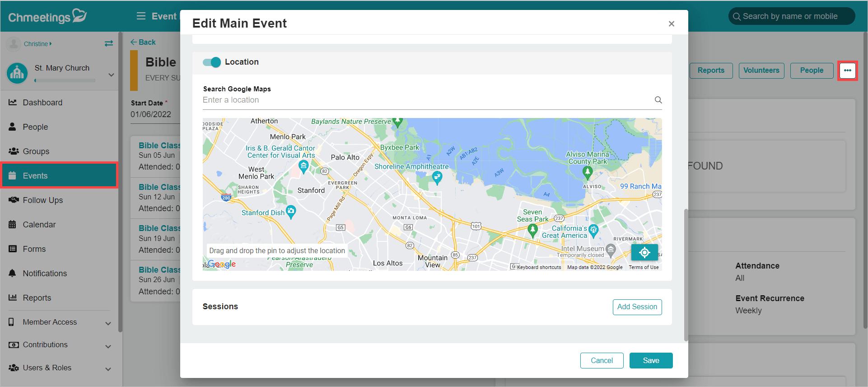Click the magnifier icon in location search
This screenshot has width=868, height=387.
658,100
